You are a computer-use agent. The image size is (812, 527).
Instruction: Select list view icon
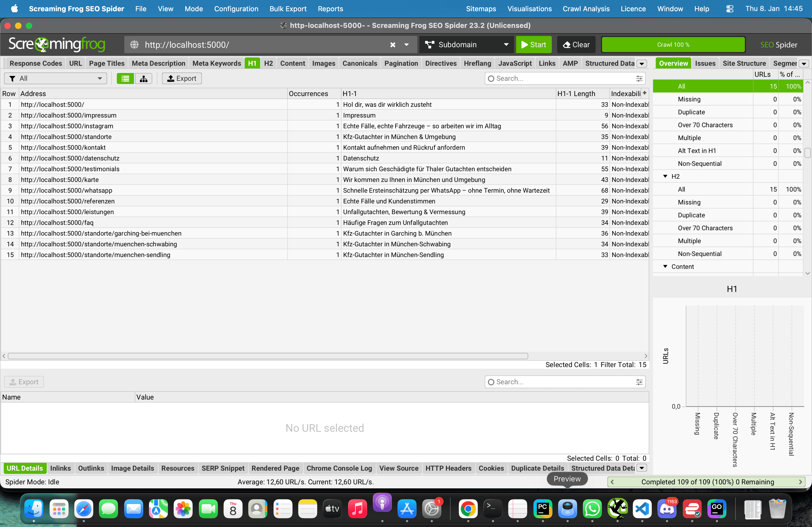tap(125, 78)
